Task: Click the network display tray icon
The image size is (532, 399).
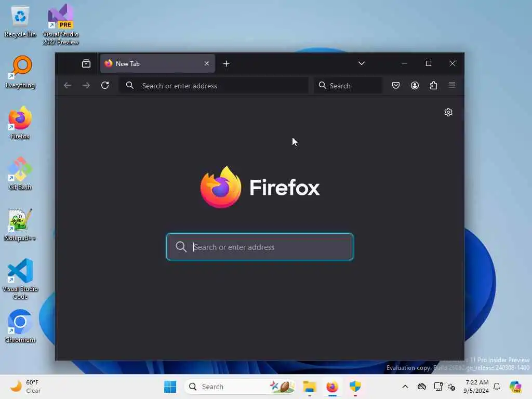Action: point(438,387)
